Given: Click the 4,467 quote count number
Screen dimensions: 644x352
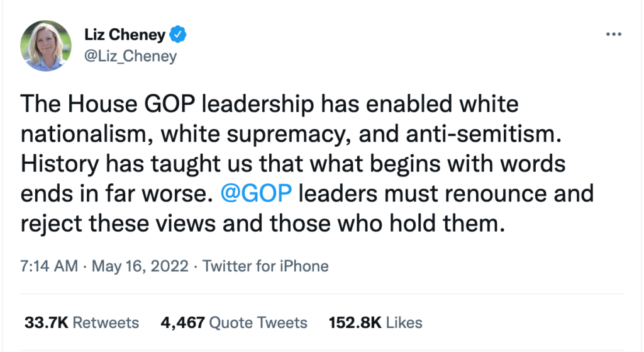Looking at the screenshot, I should [182, 323].
